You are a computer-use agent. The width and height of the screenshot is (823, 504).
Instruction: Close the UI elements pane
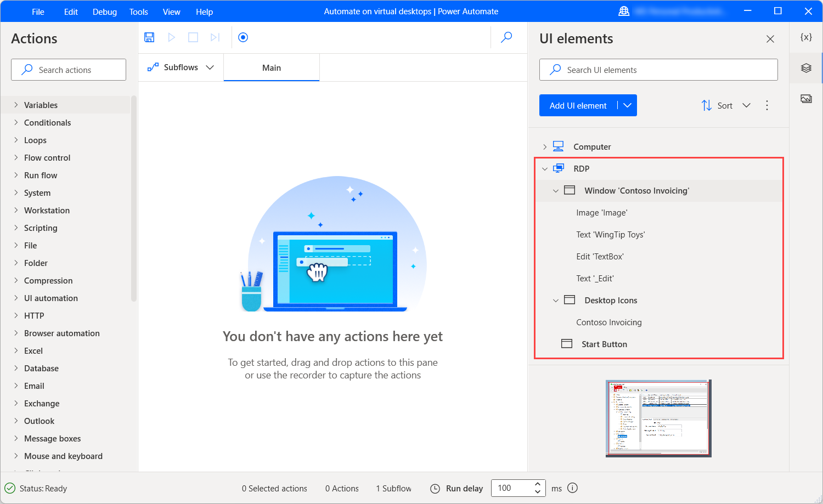[x=770, y=39]
